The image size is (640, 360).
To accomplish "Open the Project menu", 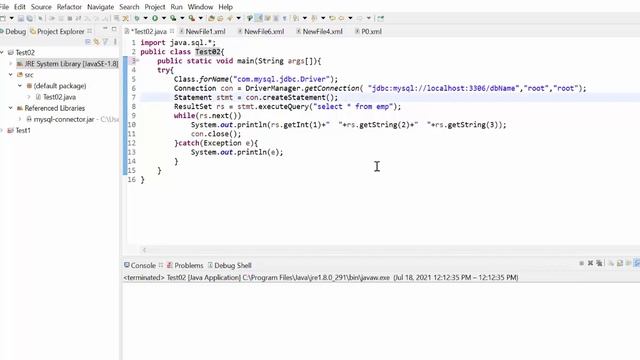I will (x=155, y=7).
